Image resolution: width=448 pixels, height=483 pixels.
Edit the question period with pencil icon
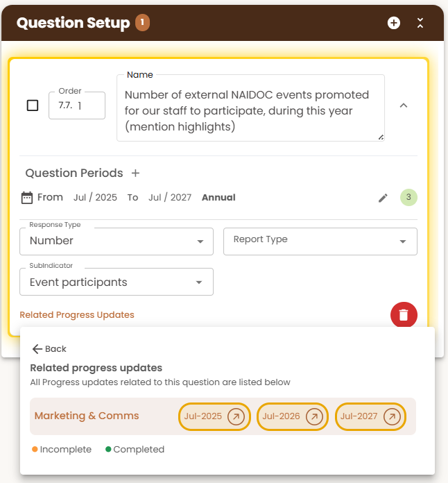(x=383, y=198)
